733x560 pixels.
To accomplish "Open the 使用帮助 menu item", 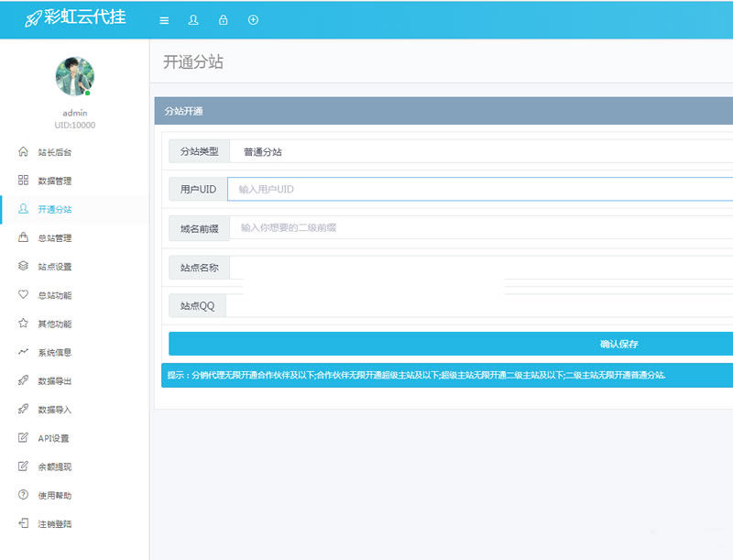I will pyautogui.click(x=75, y=495).
